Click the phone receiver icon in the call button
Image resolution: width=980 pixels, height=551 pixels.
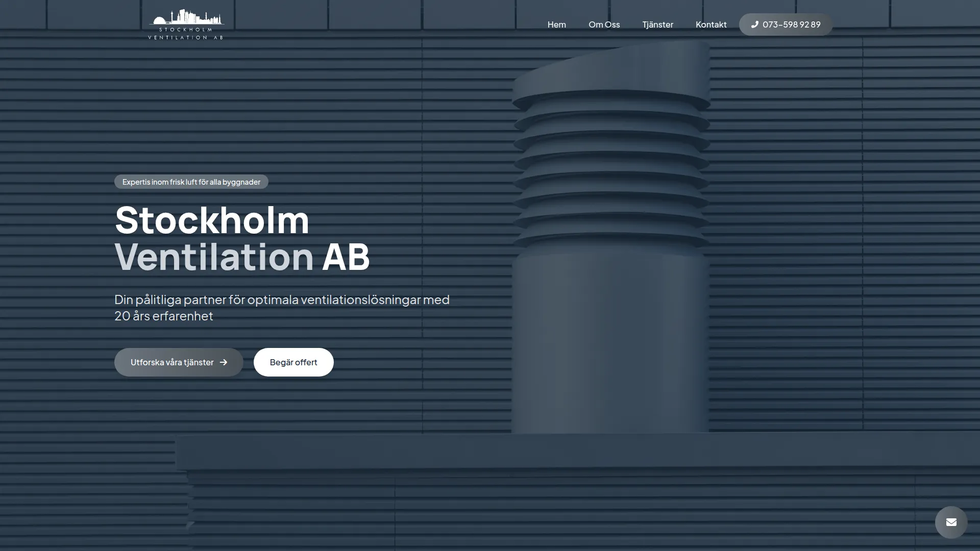pos(754,24)
